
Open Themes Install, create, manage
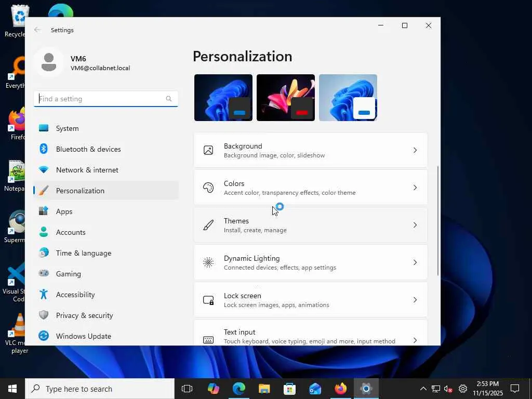tap(311, 225)
